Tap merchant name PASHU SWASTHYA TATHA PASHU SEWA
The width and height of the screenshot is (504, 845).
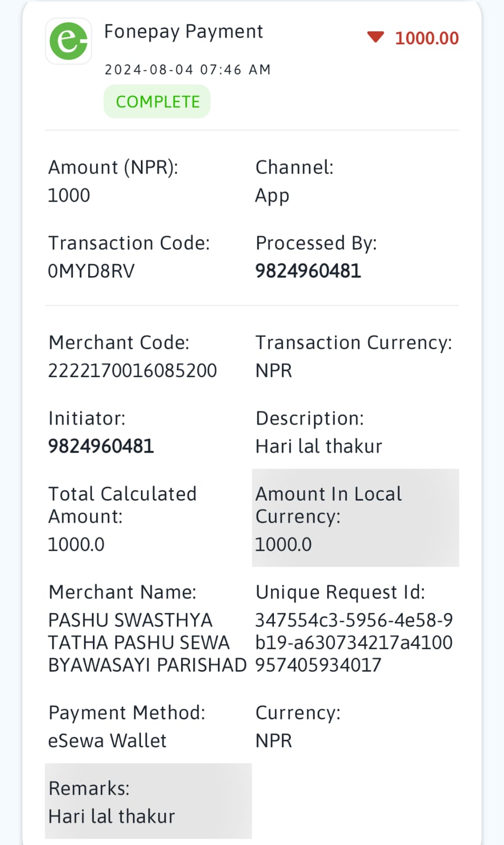click(147, 642)
